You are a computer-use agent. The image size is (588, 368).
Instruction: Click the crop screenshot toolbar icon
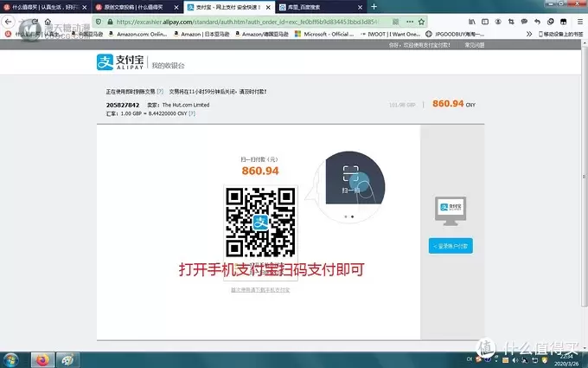(511, 22)
